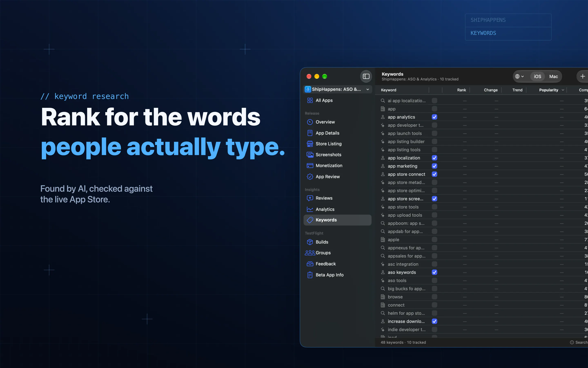Click the Feedback tray icon
The width and height of the screenshot is (588, 368).
point(310,264)
